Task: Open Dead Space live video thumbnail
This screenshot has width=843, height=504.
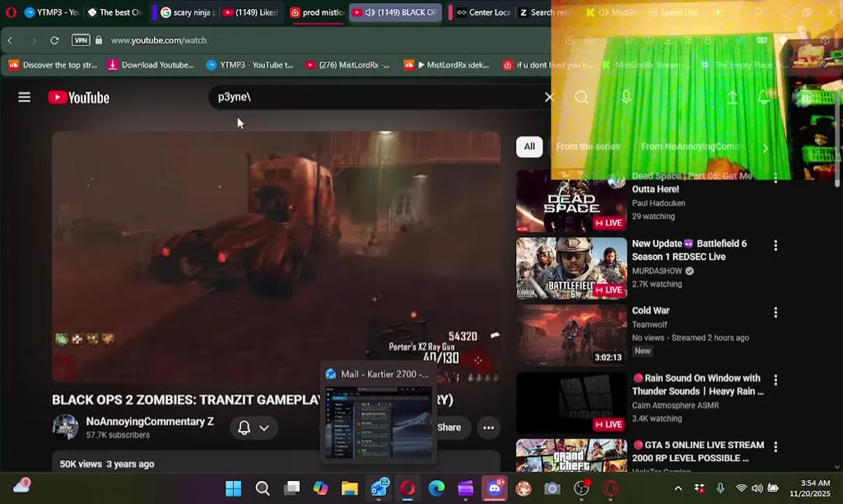Action: (571, 202)
